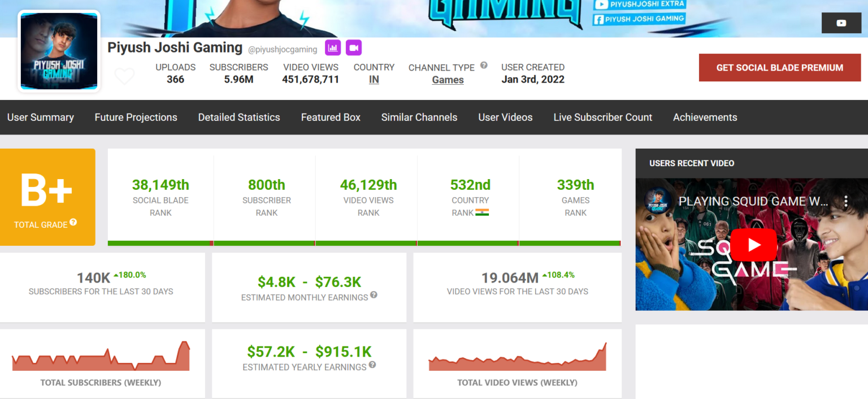Image resolution: width=868 pixels, height=399 pixels.
Task: Click the +180.0% subscriber growth figure
Action: tap(130, 275)
